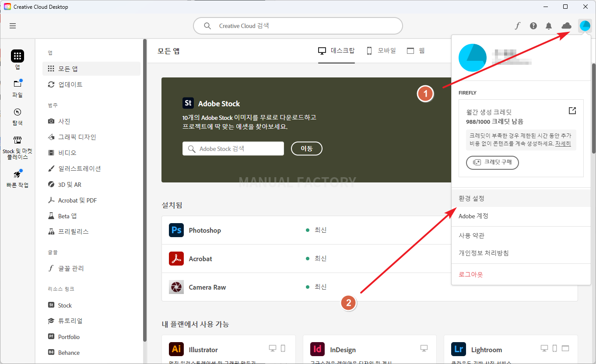Screen dimensions: 596x364
Task: Open 탐색 compass icon in left rail
Action: pos(18,112)
